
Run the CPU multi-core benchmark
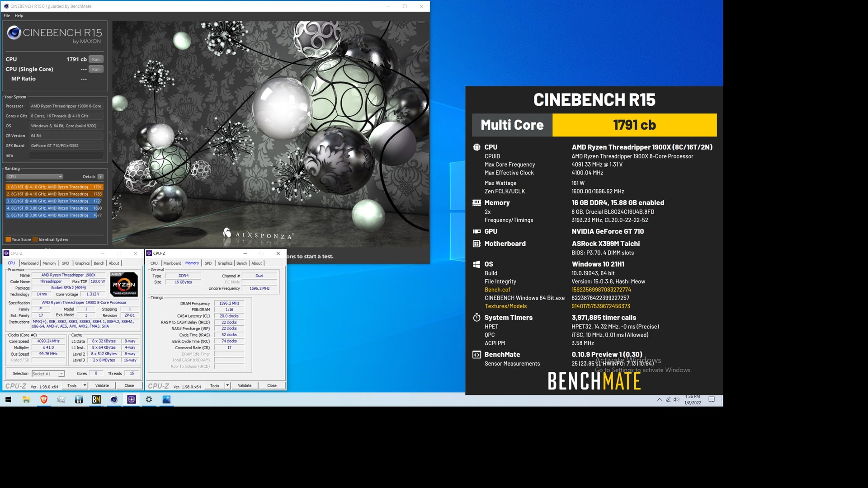[x=96, y=59]
